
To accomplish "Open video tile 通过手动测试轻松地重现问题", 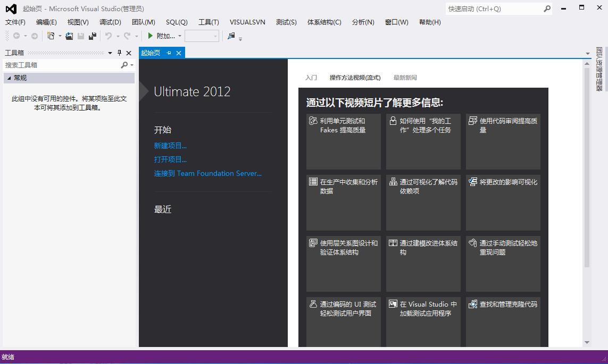I will tap(503, 264).
